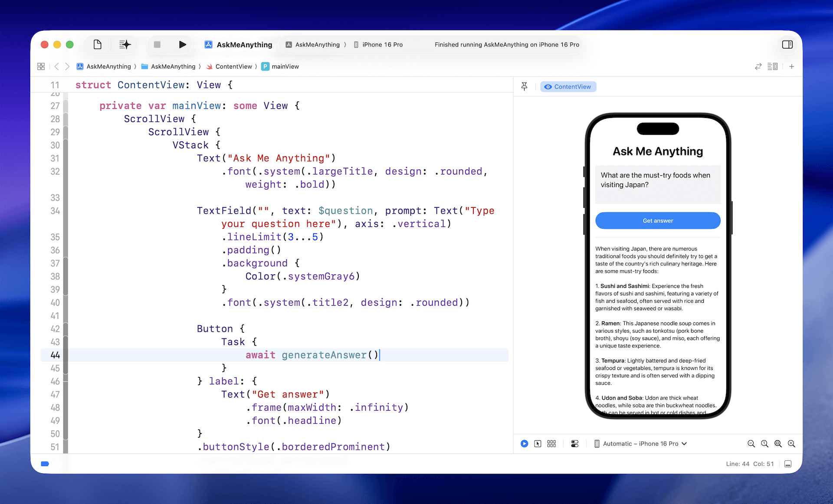Open the related items grid icon

[41, 66]
